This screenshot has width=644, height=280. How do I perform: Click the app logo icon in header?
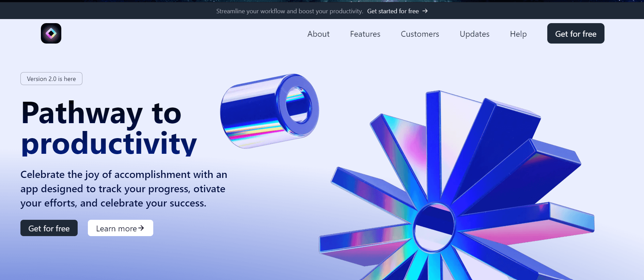51,33
